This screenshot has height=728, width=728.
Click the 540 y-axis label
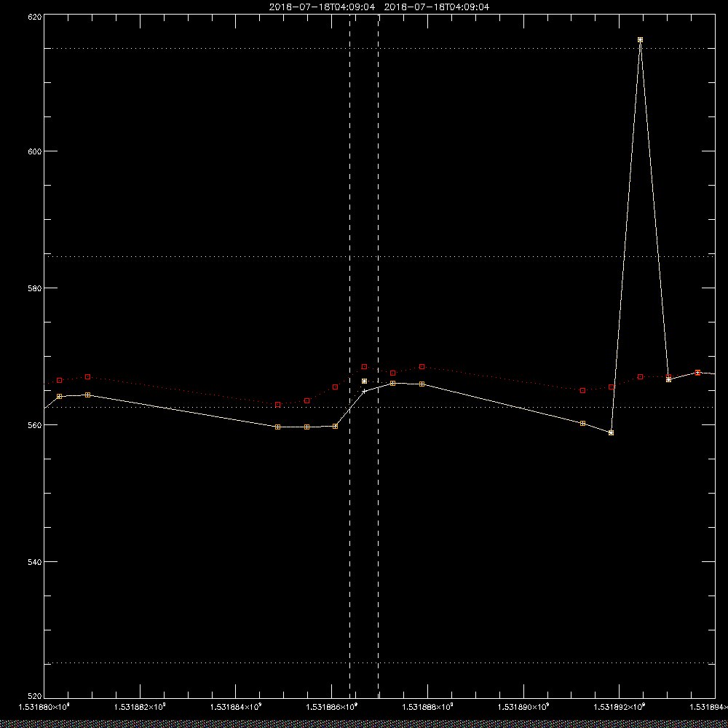click(35, 562)
